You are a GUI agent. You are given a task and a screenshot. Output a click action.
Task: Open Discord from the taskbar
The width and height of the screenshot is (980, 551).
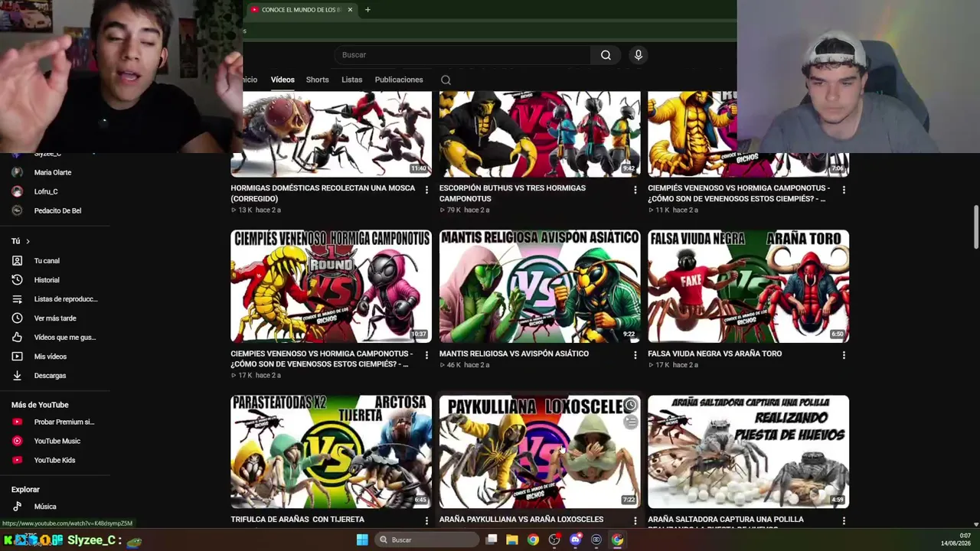tap(575, 540)
